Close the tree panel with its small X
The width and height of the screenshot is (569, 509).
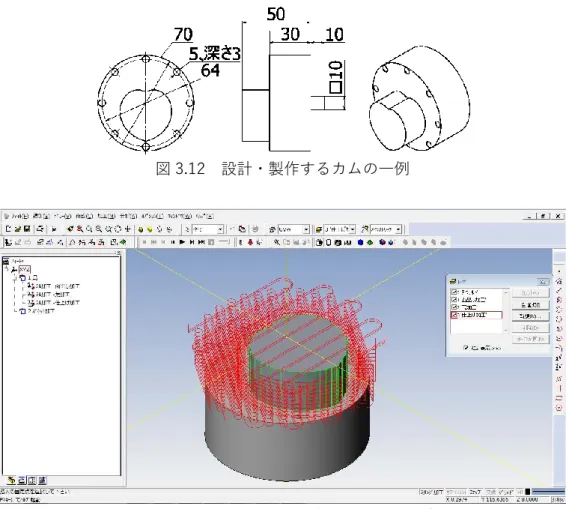[118, 252]
